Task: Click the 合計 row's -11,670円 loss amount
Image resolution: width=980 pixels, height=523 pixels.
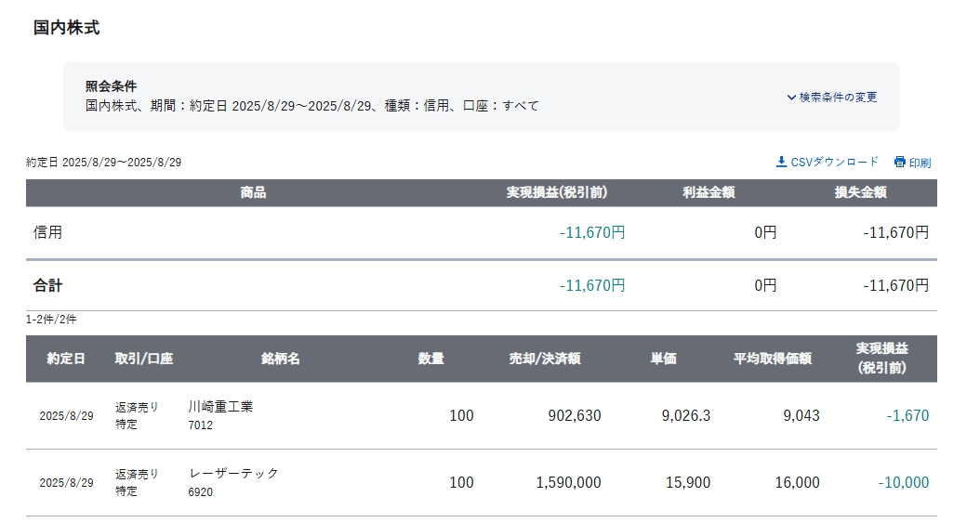Action: click(896, 285)
